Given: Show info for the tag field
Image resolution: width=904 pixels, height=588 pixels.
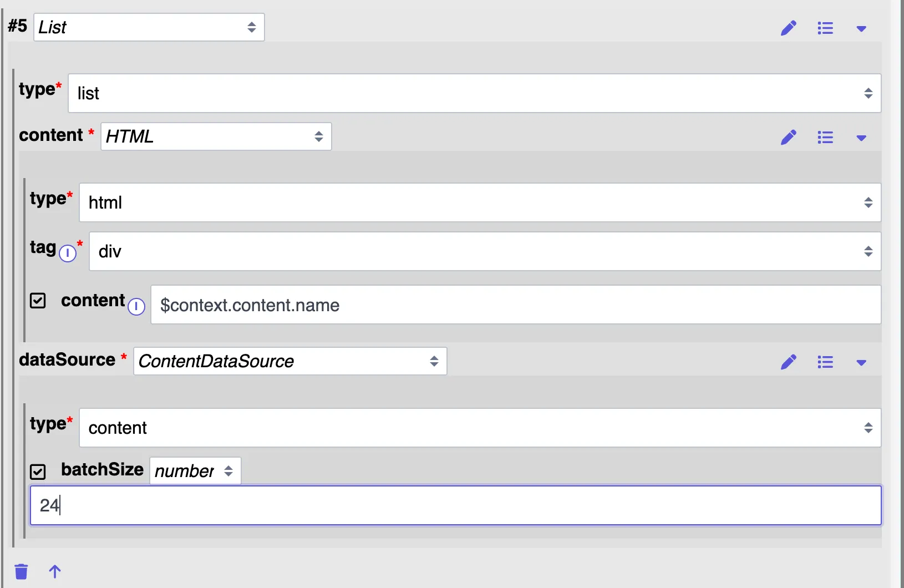Looking at the screenshot, I should click(68, 253).
